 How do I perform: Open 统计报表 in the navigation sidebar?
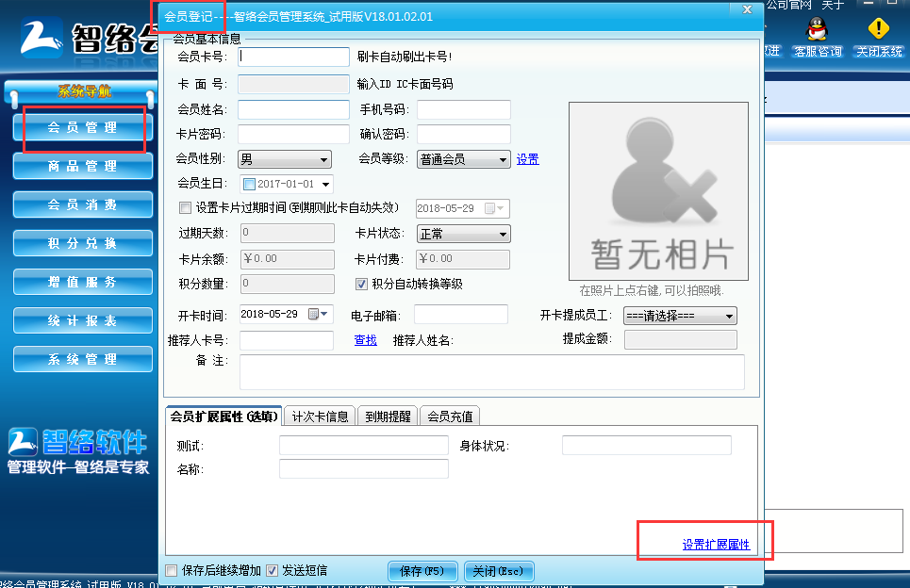pyautogui.click(x=83, y=320)
